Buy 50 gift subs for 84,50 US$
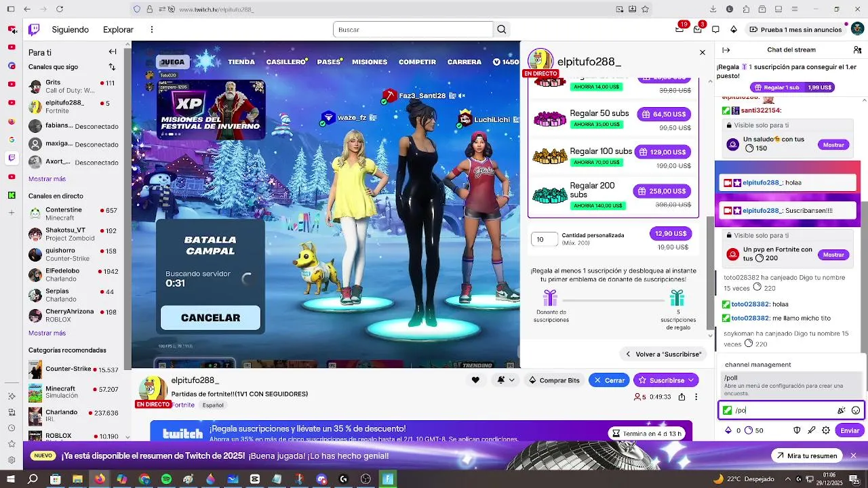Screen dimensions: 868x488 tap(663, 114)
